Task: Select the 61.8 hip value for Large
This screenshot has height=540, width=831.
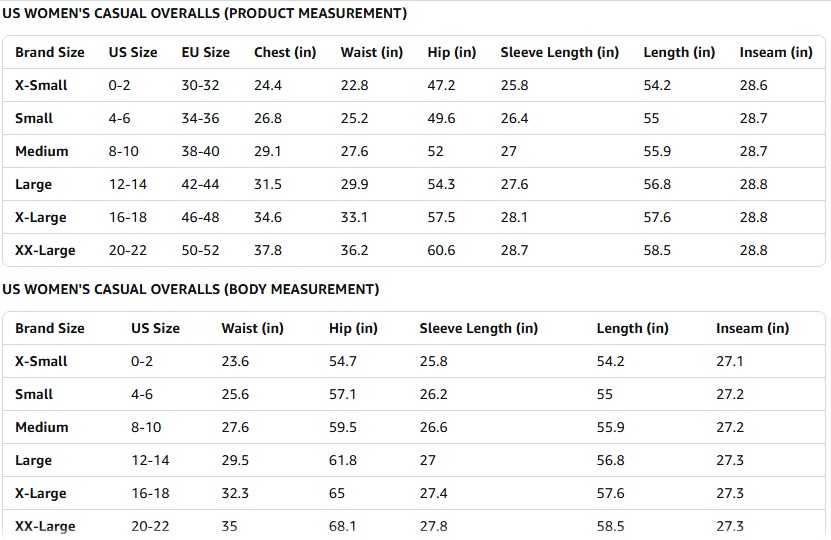Action: point(343,460)
